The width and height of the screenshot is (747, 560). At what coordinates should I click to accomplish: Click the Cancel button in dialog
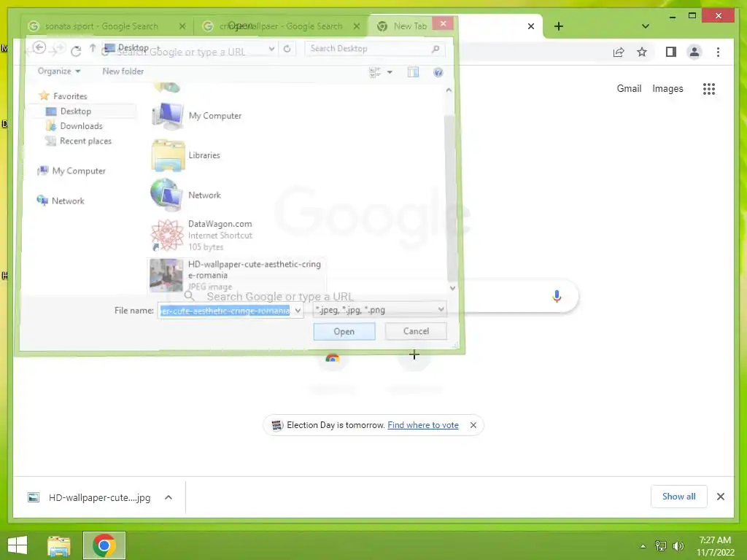(416, 331)
